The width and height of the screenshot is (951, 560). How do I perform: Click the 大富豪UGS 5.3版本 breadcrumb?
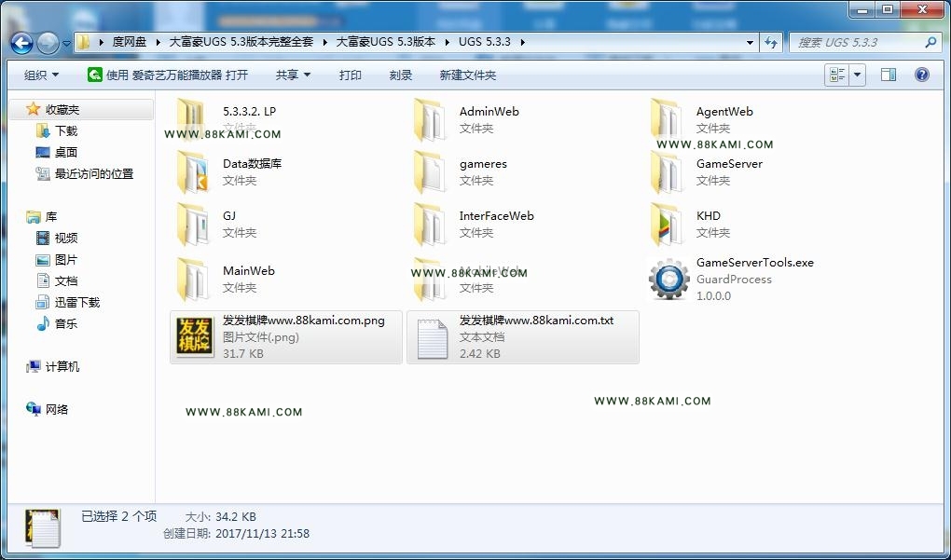tap(386, 43)
